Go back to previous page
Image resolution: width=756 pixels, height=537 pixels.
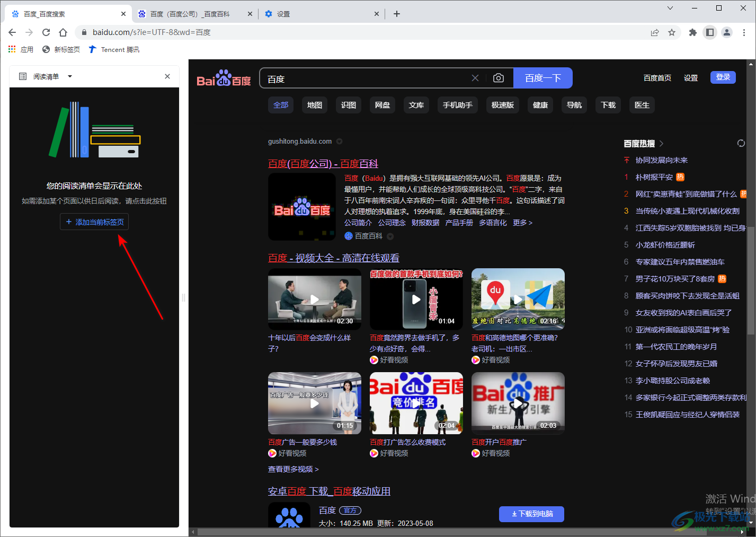(x=12, y=32)
